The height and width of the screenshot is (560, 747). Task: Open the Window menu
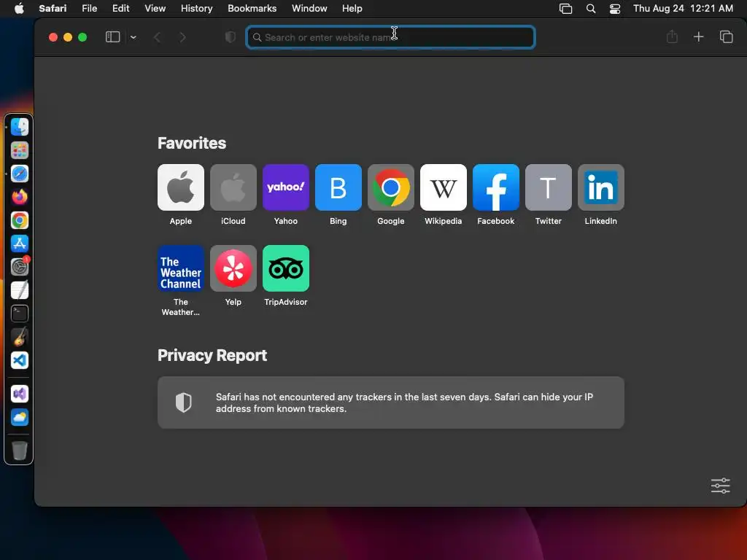tap(309, 8)
